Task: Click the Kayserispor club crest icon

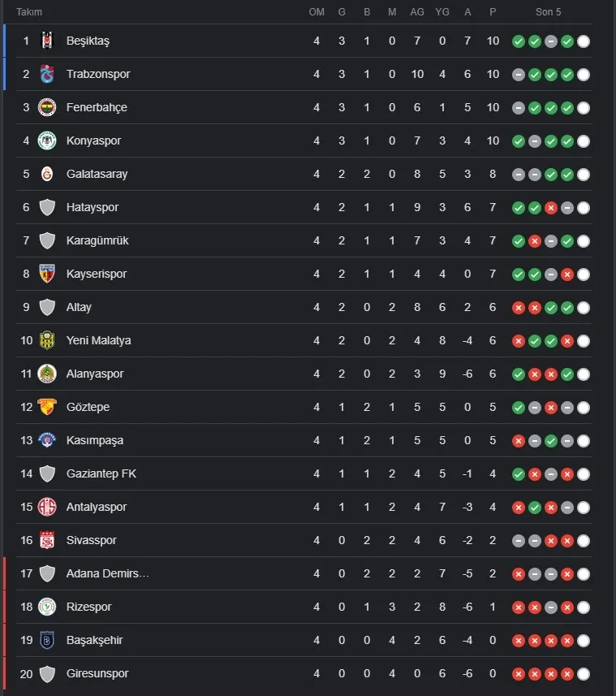Action: [46, 274]
